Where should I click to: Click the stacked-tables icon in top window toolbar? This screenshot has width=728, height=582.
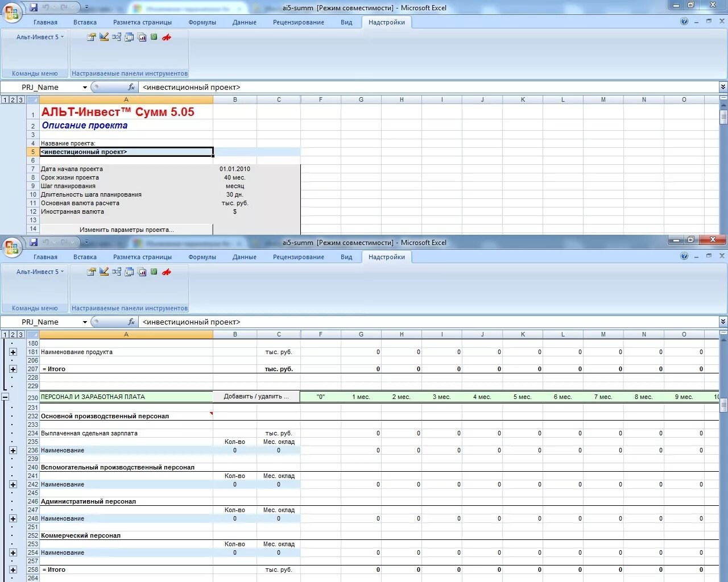tap(129, 37)
